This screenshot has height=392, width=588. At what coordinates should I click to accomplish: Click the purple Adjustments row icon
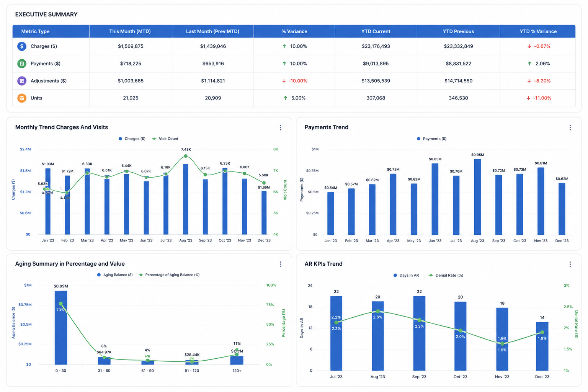coord(22,81)
